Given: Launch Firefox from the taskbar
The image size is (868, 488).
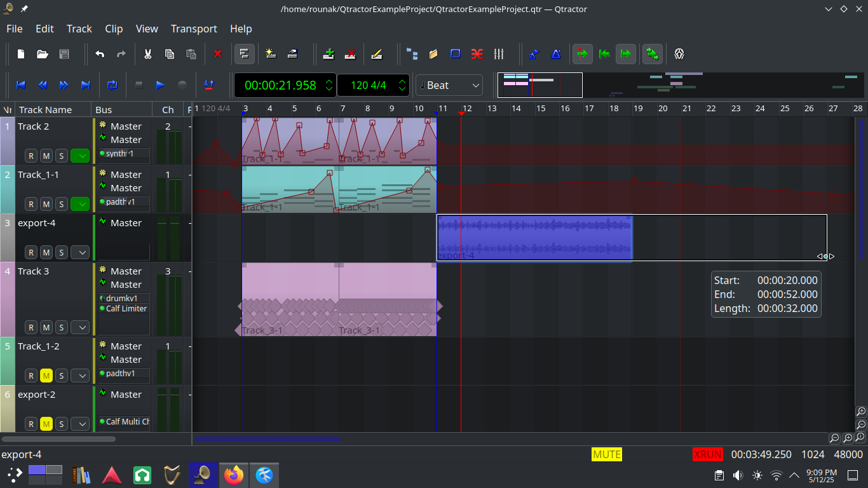Looking at the screenshot, I should pyautogui.click(x=234, y=475).
